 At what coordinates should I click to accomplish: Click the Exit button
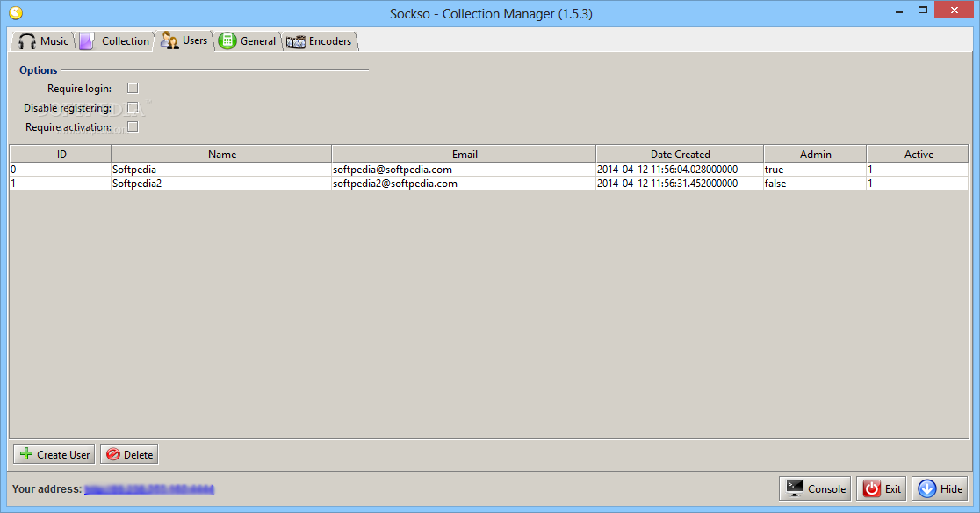(x=882, y=488)
